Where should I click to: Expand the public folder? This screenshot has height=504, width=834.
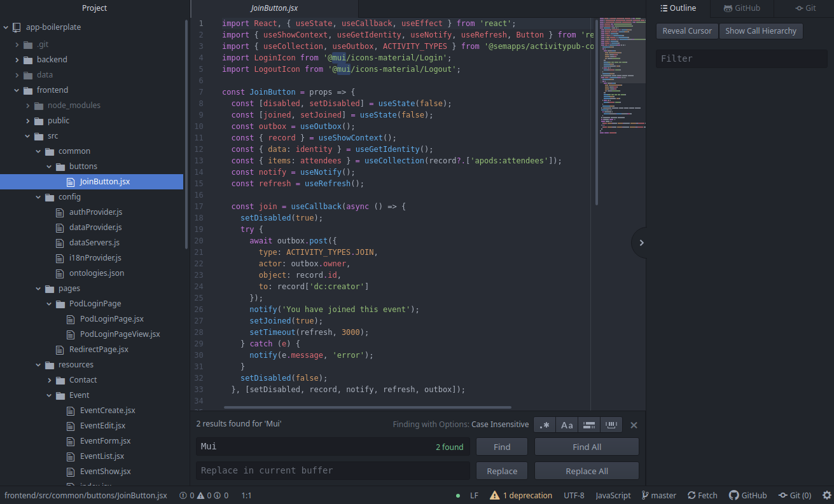point(28,121)
